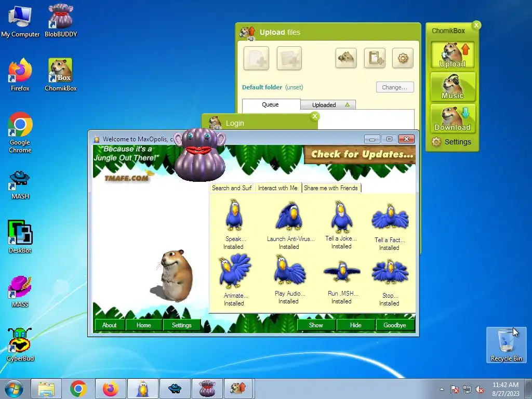Click the muted volume tray icon
The width and height of the screenshot is (532, 399).
pyautogui.click(x=480, y=389)
